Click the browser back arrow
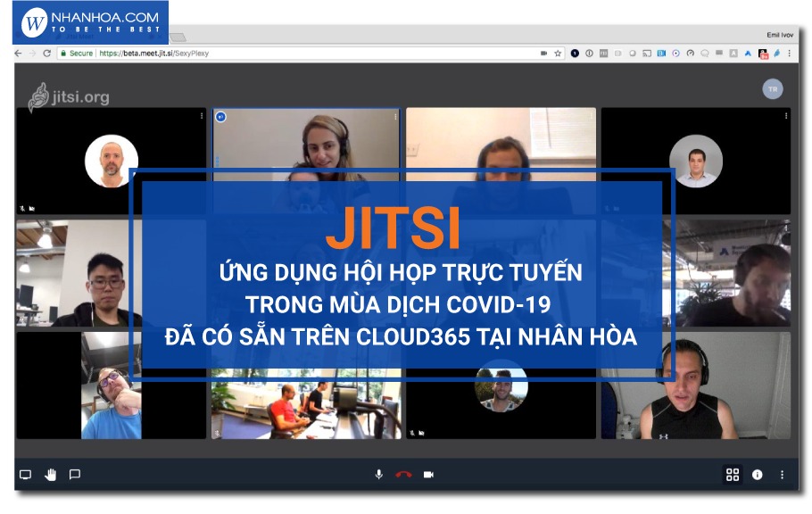 18,54
